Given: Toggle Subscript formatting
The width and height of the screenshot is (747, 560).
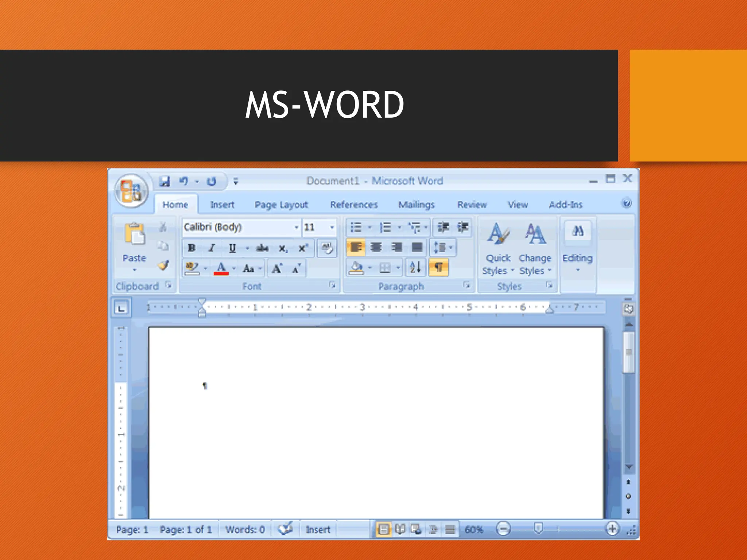Looking at the screenshot, I should [x=283, y=248].
